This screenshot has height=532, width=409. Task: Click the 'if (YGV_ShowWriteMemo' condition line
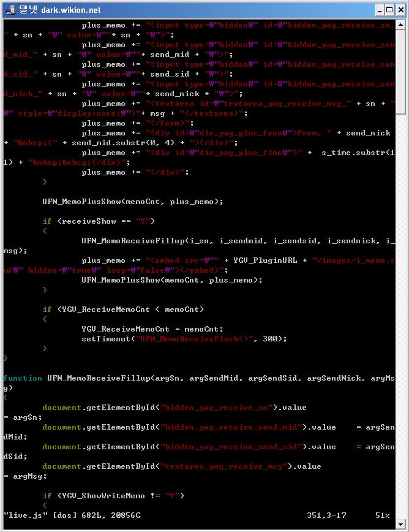(113, 496)
